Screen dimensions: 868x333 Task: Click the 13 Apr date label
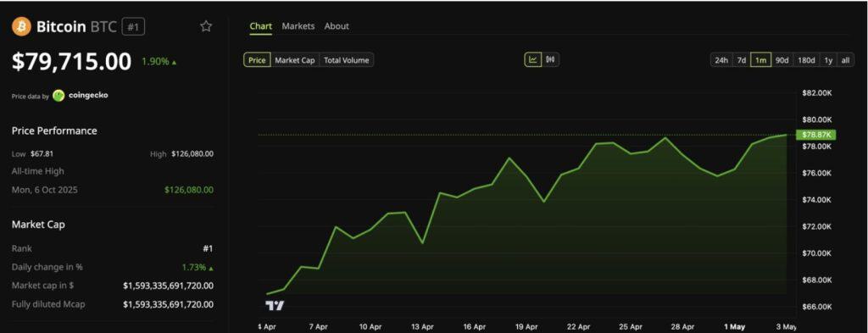[422, 327]
